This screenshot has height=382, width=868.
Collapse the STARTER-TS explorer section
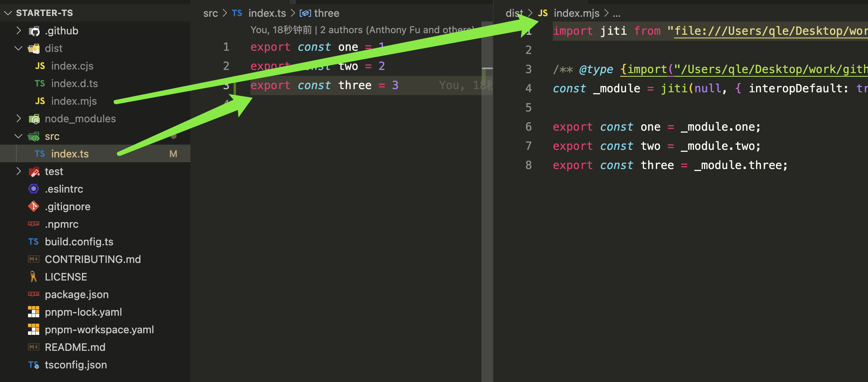pyautogui.click(x=8, y=13)
